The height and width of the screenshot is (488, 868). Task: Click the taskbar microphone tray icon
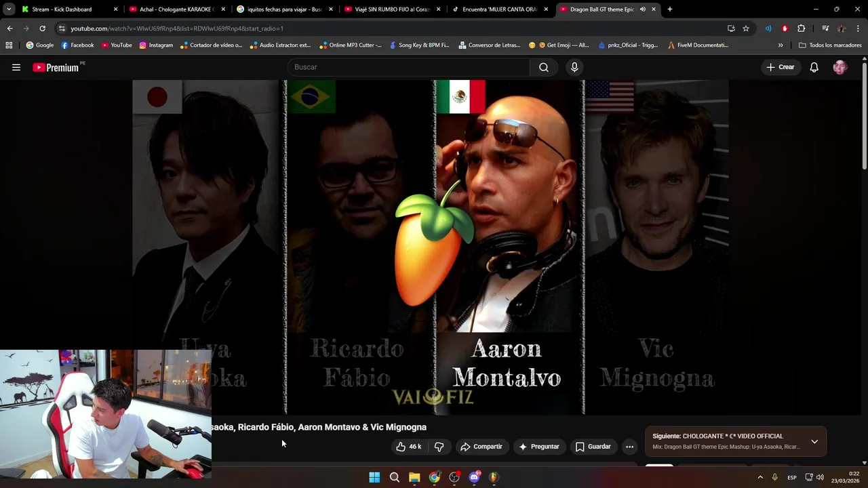click(x=774, y=477)
